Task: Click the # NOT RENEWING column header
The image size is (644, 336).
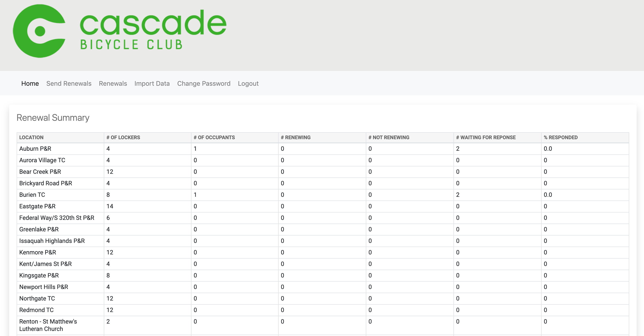Action: (389, 137)
